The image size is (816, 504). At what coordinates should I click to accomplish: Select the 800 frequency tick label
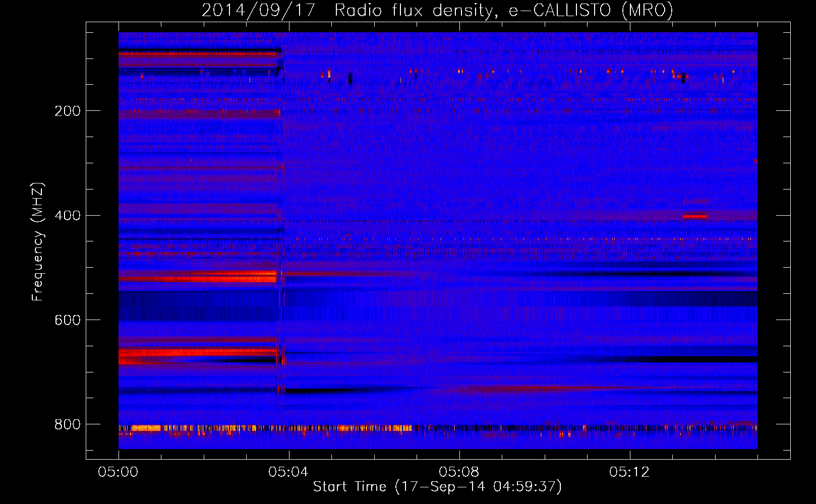(x=68, y=425)
